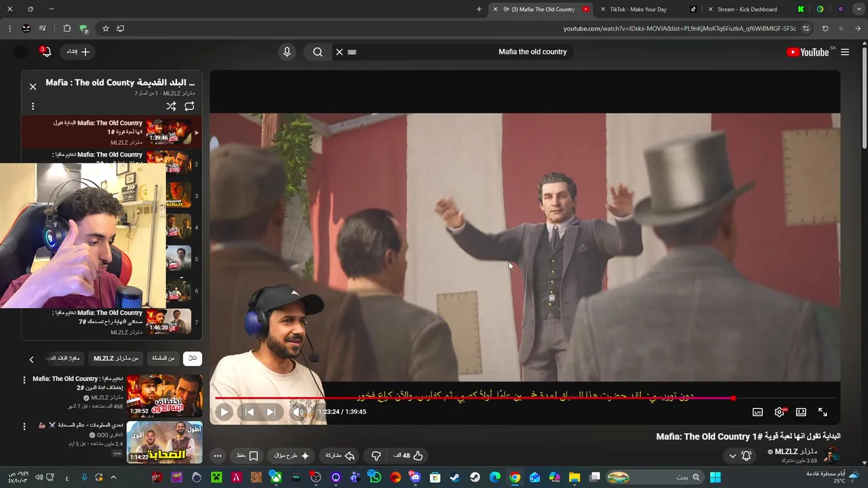This screenshot has width=868, height=488.
Task: Open MLZLZ channel avatar
Action: click(830, 455)
